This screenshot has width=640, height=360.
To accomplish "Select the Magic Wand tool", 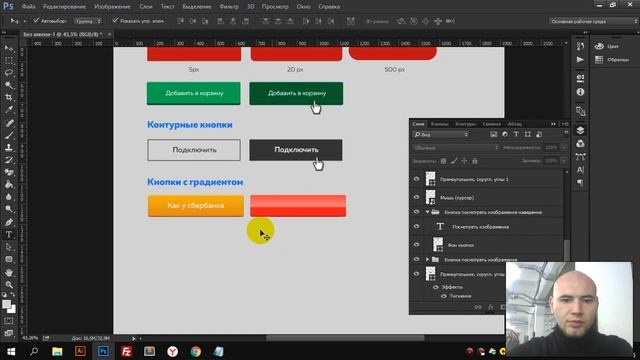I will (9, 85).
